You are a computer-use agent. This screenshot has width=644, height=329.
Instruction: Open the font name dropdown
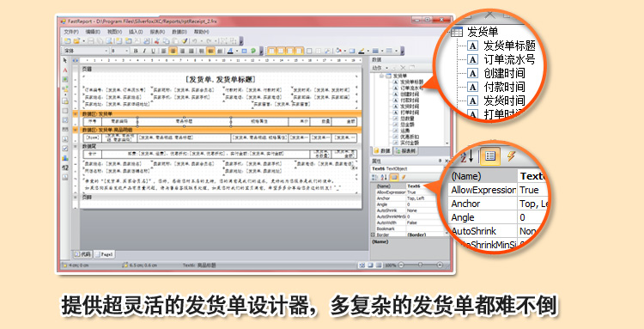point(106,51)
